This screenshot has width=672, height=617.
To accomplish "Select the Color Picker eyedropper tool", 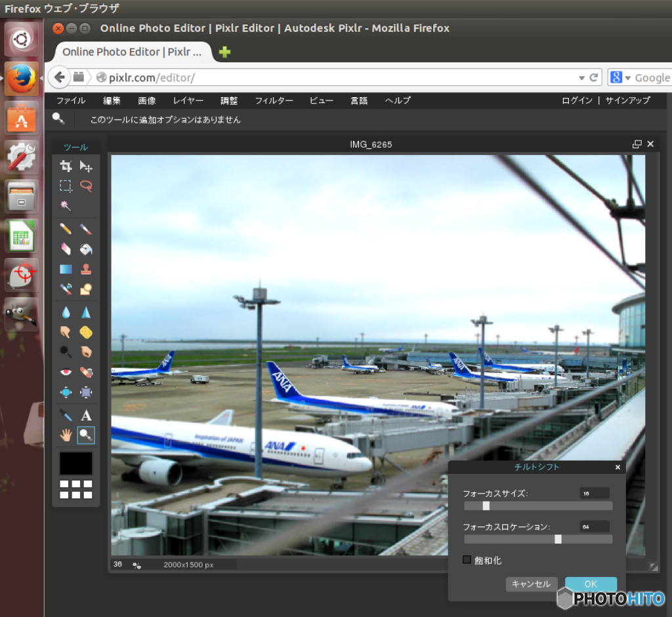I will [66, 415].
